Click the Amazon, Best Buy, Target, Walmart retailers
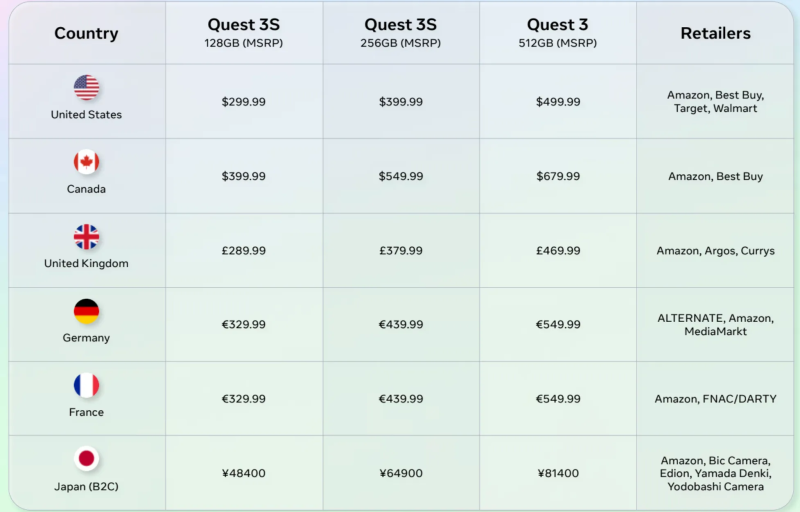Viewport: 800px width, 512px height. [x=715, y=102]
